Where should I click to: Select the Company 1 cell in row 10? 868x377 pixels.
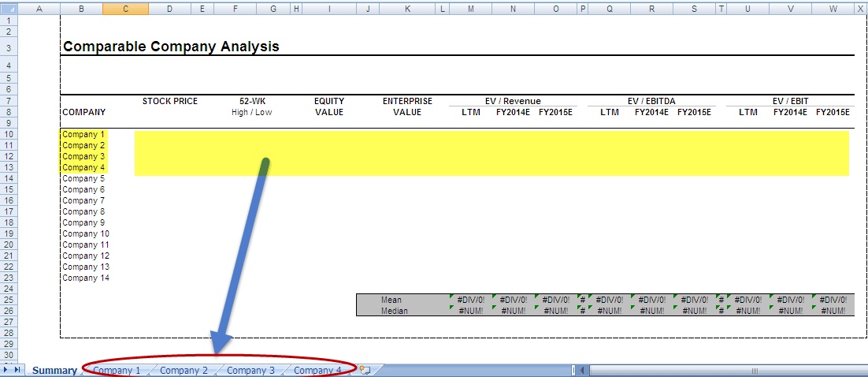pyautogui.click(x=84, y=134)
